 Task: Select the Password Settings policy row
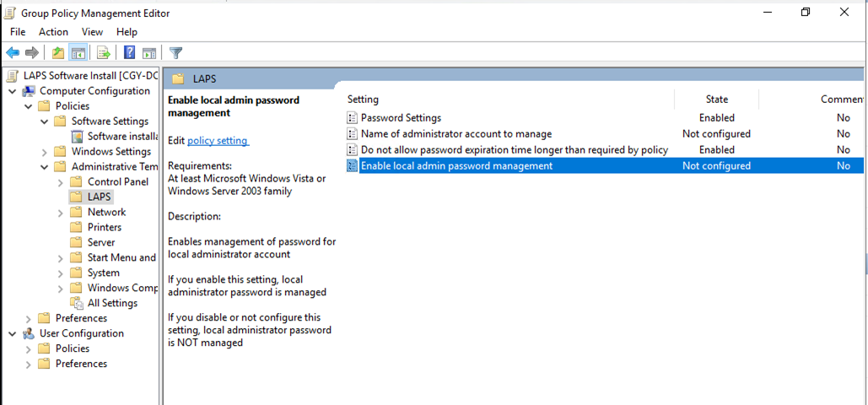605,118
